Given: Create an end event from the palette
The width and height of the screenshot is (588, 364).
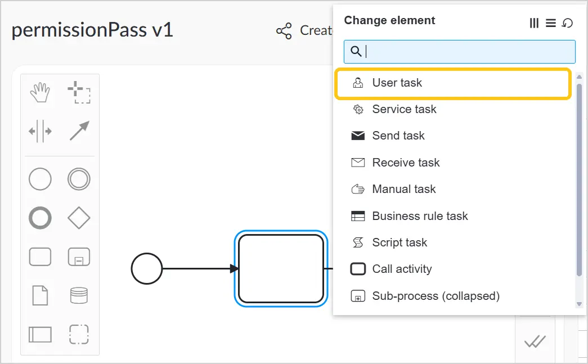Looking at the screenshot, I should tap(40, 218).
